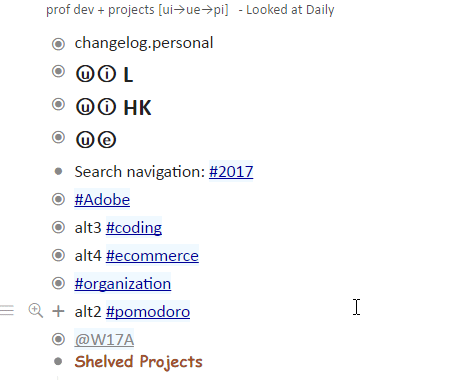Filter by the #ecommerce tag
The height and width of the screenshot is (380, 466).
[x=152, y=256]
